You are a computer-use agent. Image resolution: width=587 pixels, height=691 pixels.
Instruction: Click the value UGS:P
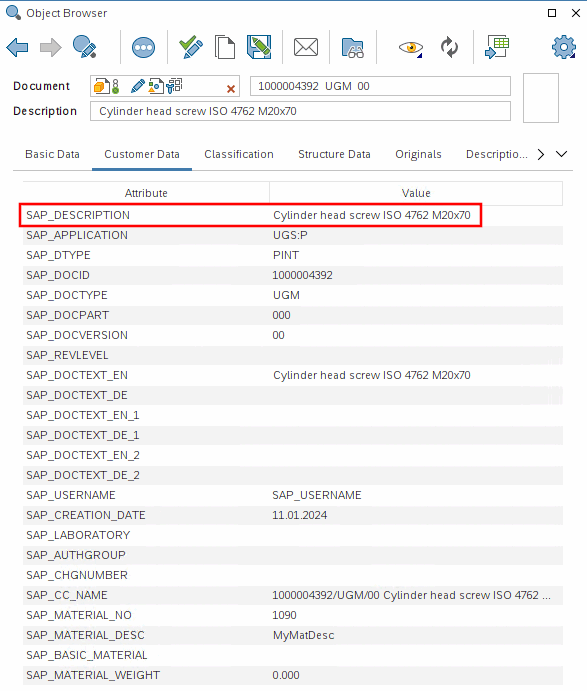(290, 235)
